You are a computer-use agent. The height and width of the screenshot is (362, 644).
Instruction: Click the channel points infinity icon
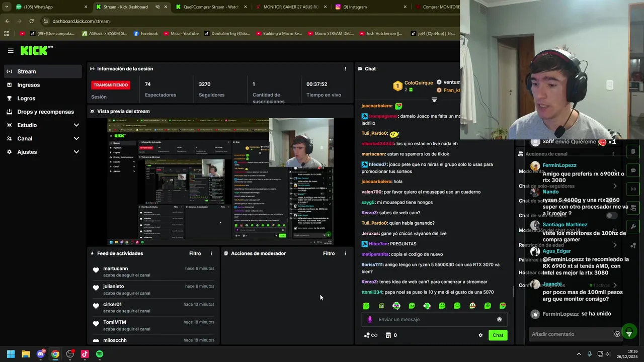pos(371,335)
